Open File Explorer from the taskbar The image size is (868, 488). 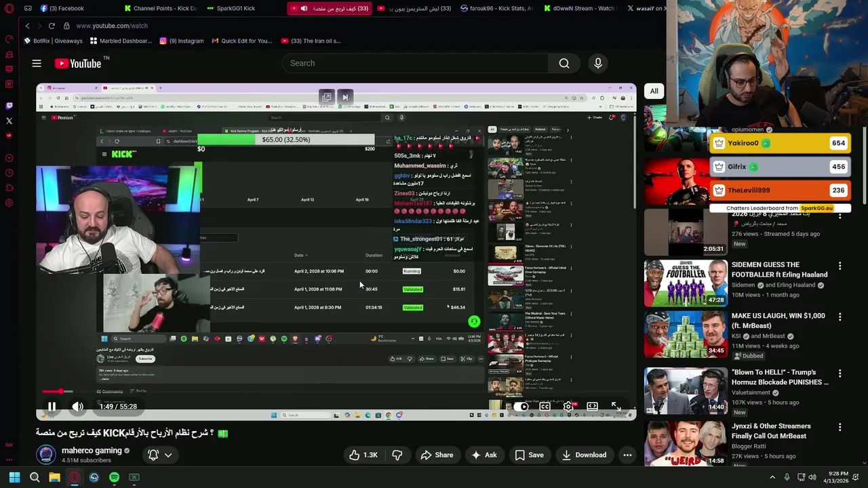[54, 477]
